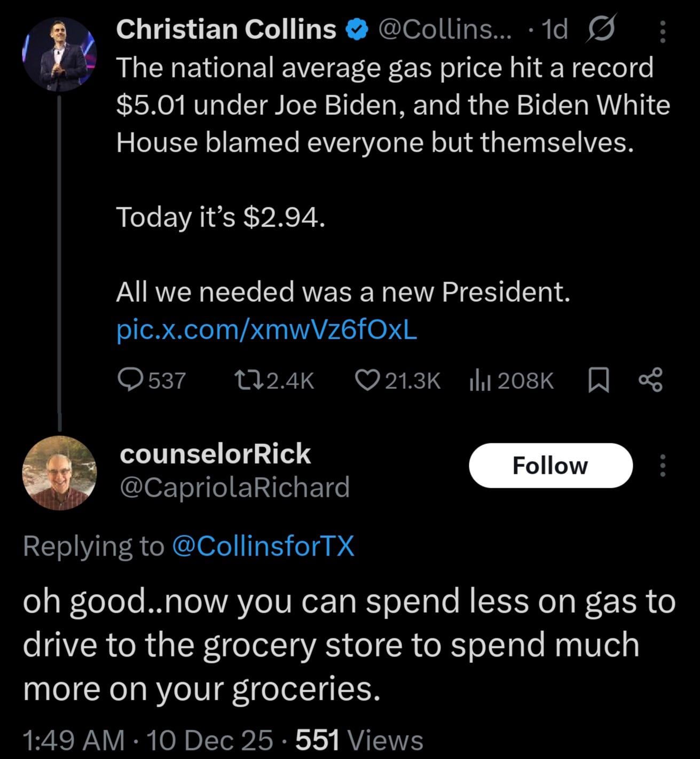
Task: Follow counselorRick
Action: pos(550,465)
